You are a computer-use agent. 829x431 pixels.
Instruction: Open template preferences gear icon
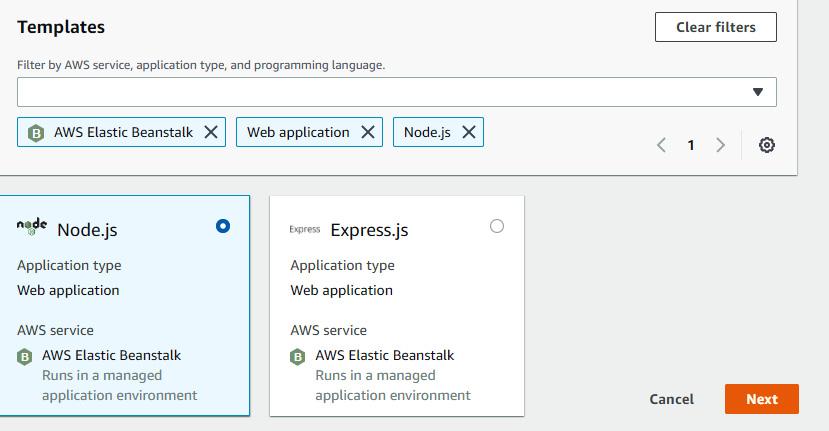767,145
